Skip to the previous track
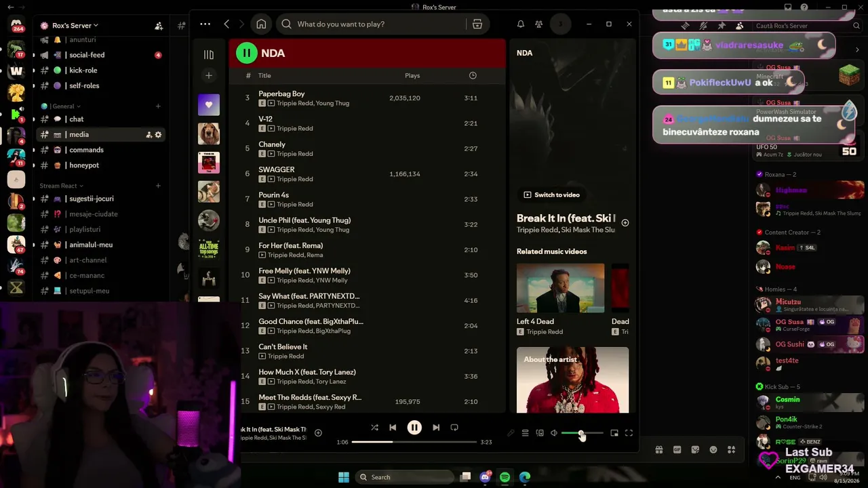This screenshot has width=868, height=488. [393, 428]
